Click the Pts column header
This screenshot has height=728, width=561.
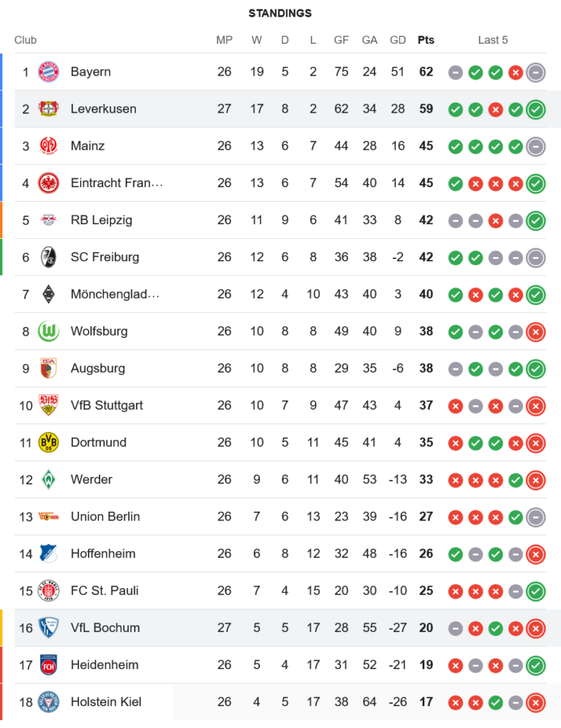pyautogui.click(x=426, y=40)
